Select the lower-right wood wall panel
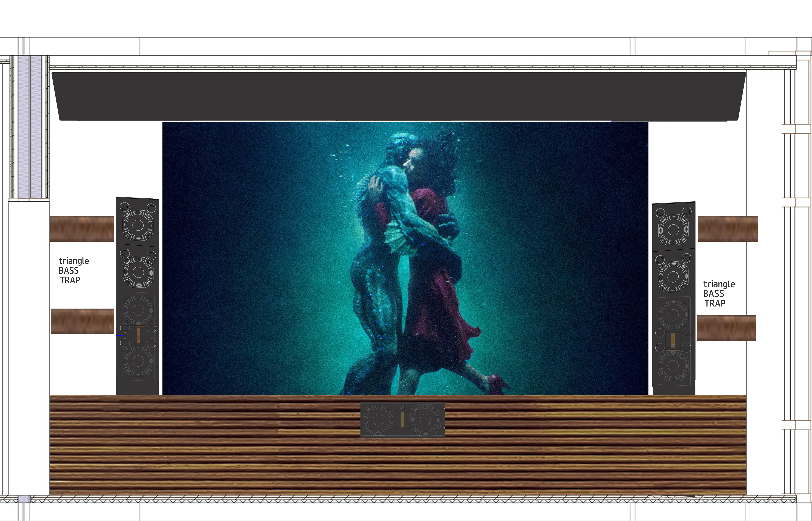This screenshot has height=521, width=812. (726, 328)
